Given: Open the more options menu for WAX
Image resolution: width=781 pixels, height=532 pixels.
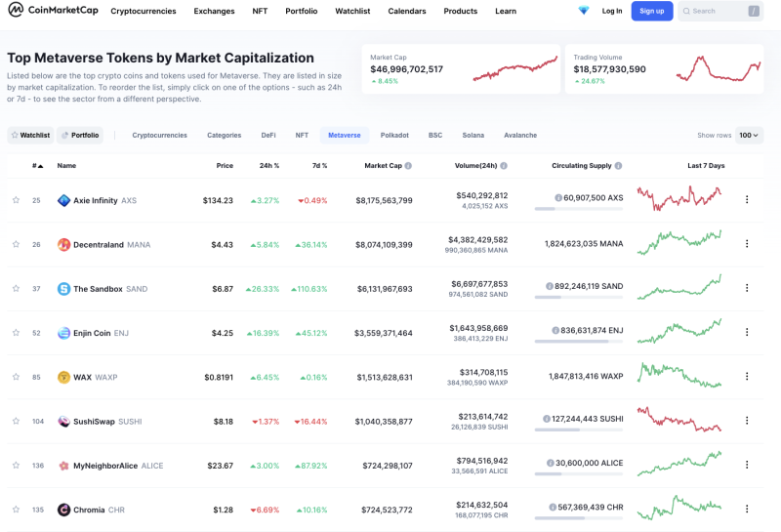Looking at the screenshot, I should [747, 376].
